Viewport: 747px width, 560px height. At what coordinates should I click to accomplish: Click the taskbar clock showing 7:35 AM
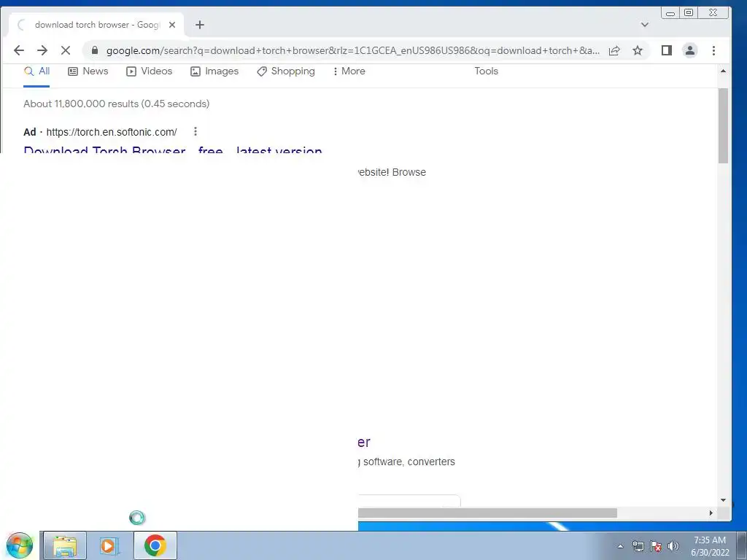coord(710,546)
